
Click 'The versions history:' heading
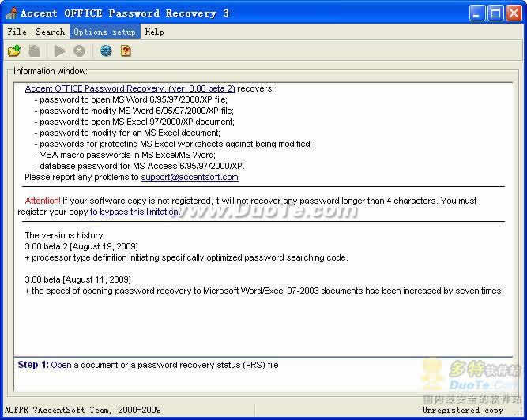[65, 235]
